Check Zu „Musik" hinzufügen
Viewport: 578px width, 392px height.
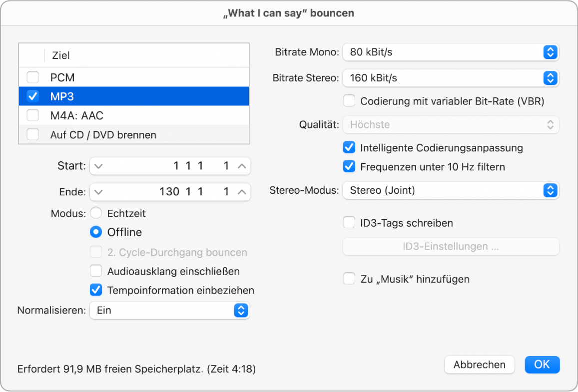click(349, 279)
